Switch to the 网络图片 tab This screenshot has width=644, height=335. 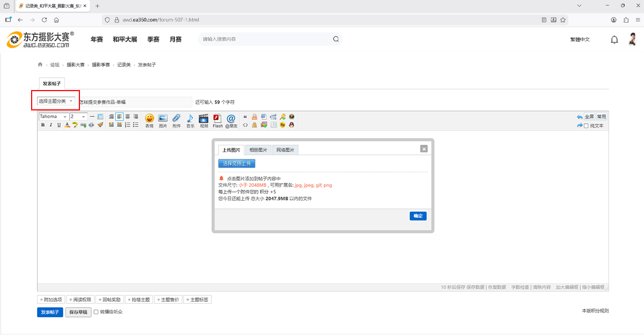click(x=285, y=150)
